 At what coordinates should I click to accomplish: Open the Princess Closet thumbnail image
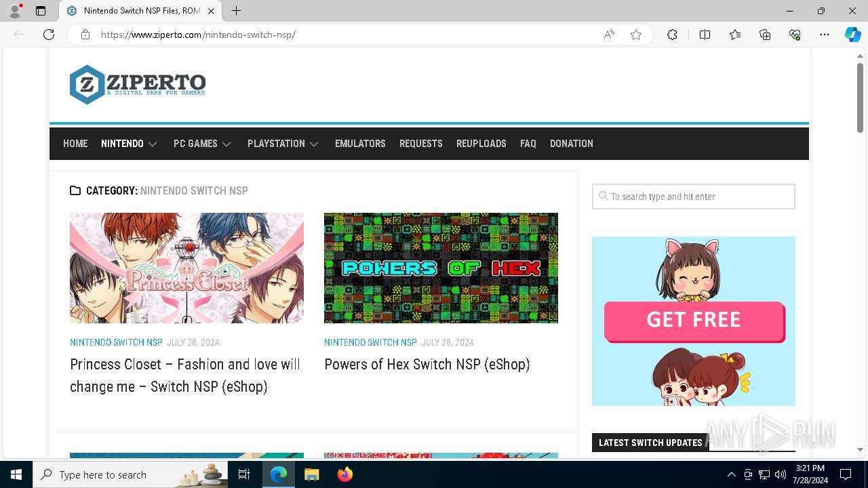point(186,268)
